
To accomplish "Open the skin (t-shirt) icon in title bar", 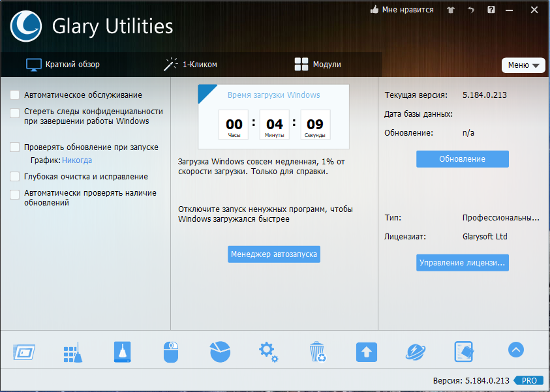I will (x=451, y=10).
